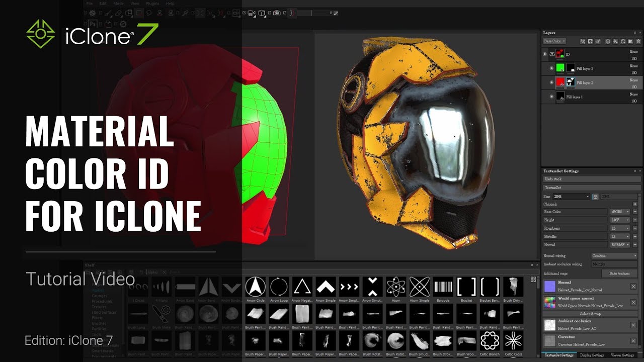The image size is (644, 362).
Task: Click the add folder icon in Layers
Action: pos(630,41)
